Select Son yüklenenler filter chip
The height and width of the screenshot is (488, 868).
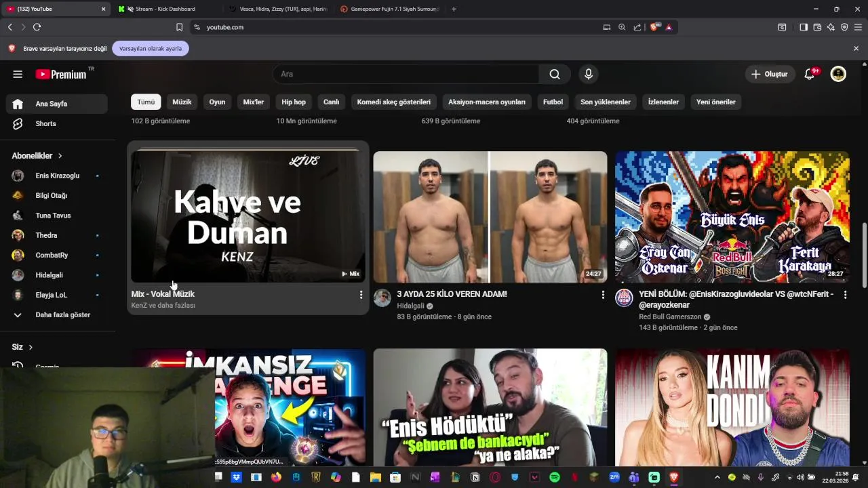pyautogui.click(x=606, y=102)
